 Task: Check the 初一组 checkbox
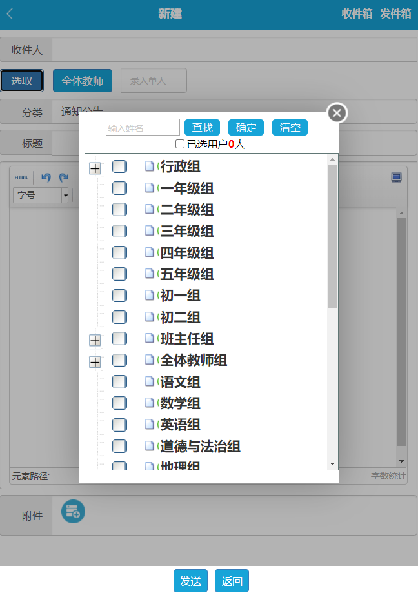point(119,295)
